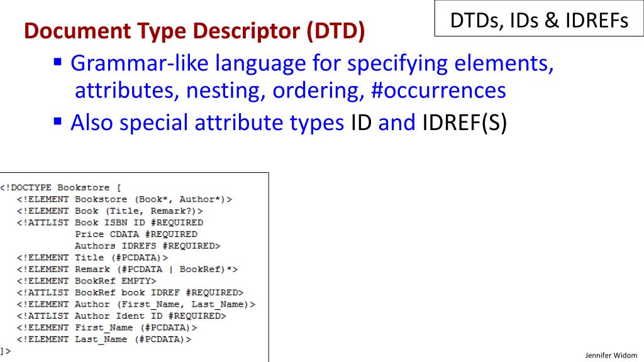
Task: Click the '<!ATTLIST Author Ident ID #REQUIRED>' line
Action: coord(121,316)
